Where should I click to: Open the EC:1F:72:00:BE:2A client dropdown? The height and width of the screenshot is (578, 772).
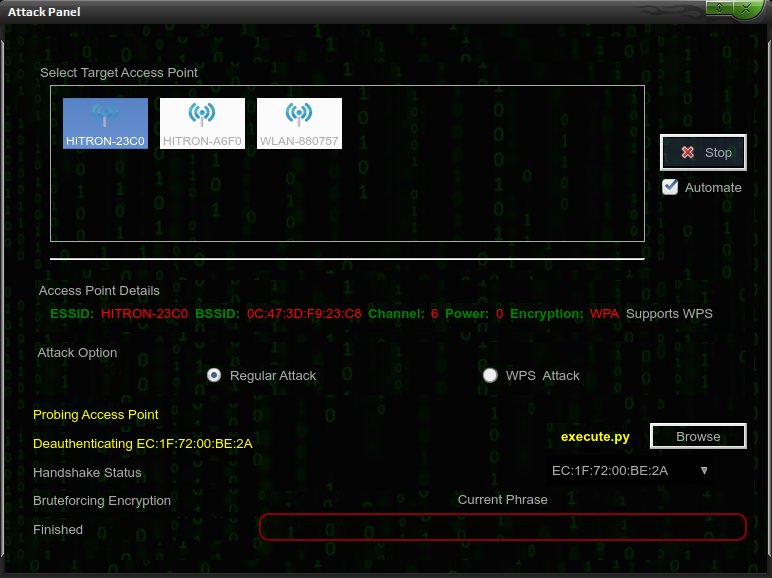[x=631, y=471]
